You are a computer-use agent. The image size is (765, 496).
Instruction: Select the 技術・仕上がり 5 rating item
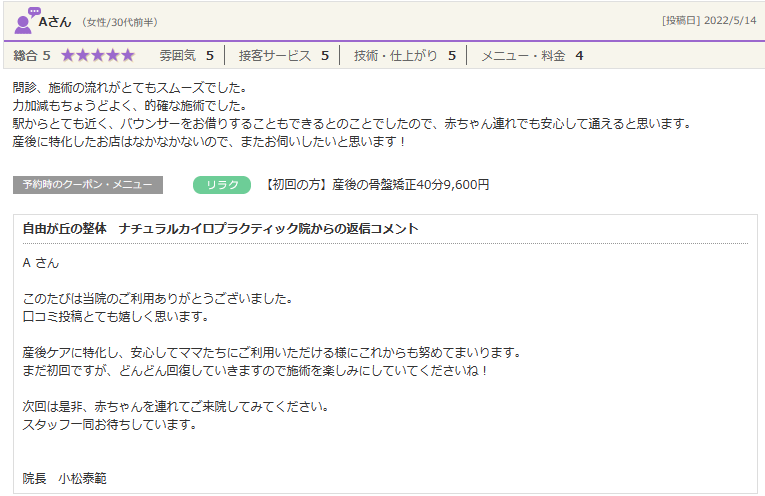(404, 56)
